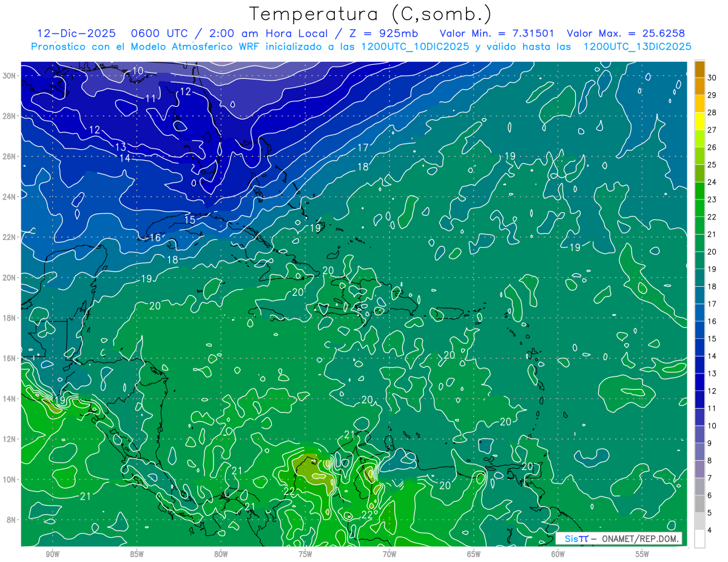Viewport: 728px width, 562px height.
Task: Click the 26N latitude axis label
Action: [10, 156]
